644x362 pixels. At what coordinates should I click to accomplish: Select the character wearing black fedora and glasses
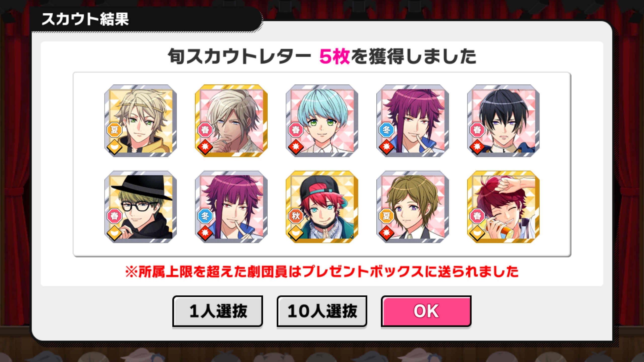click(141, 207)
